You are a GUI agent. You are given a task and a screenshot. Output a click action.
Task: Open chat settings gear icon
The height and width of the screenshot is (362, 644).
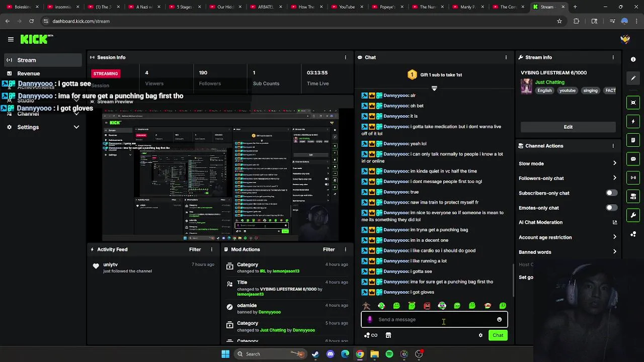[x=480, y=335]
